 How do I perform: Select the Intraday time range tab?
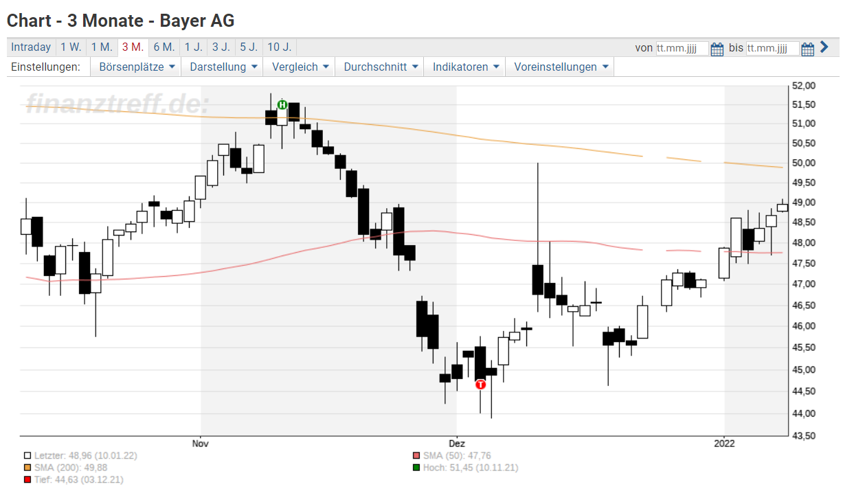[31, 47]
